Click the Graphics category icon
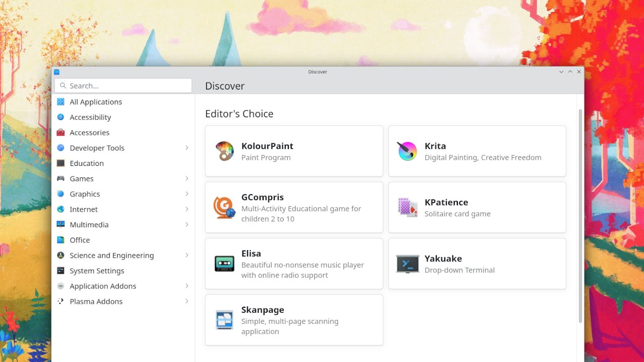Viewport: 644px width, 362px height. pyautogui.click(x=61, y=194)
